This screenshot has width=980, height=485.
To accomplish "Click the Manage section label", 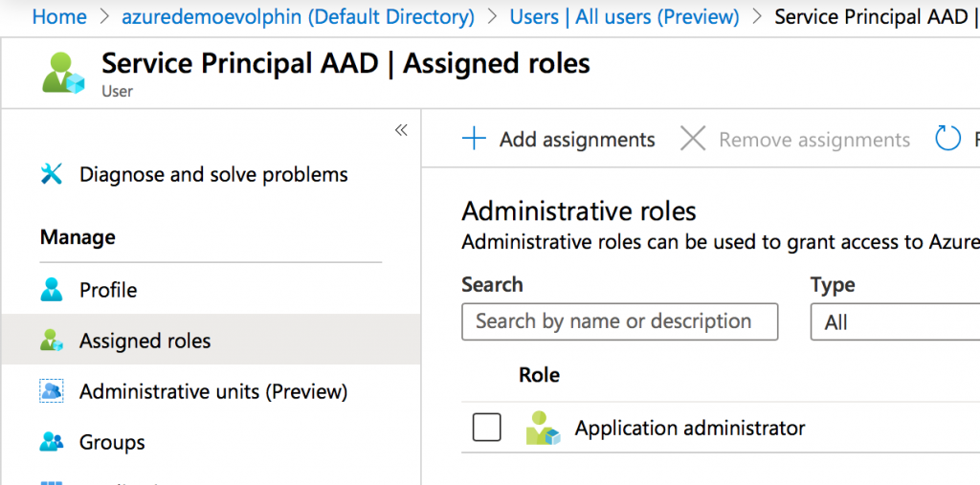I will click(78, 237).
